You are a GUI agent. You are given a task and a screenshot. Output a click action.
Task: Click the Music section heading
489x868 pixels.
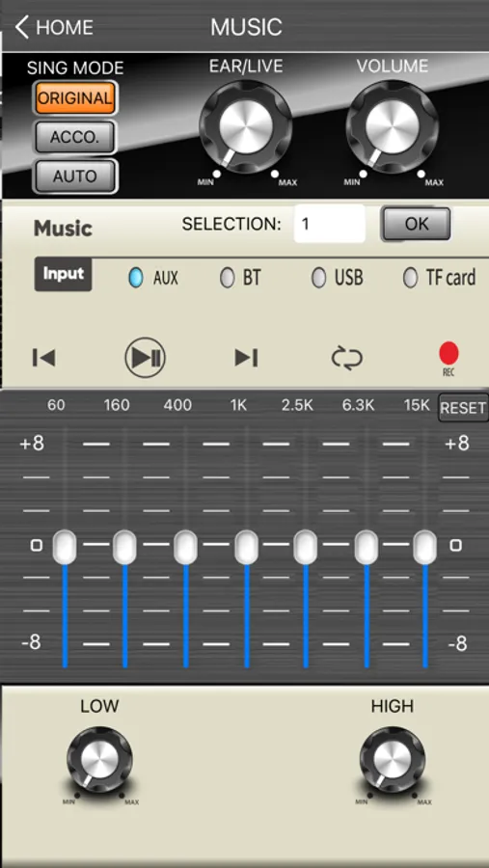click(63, 228)
